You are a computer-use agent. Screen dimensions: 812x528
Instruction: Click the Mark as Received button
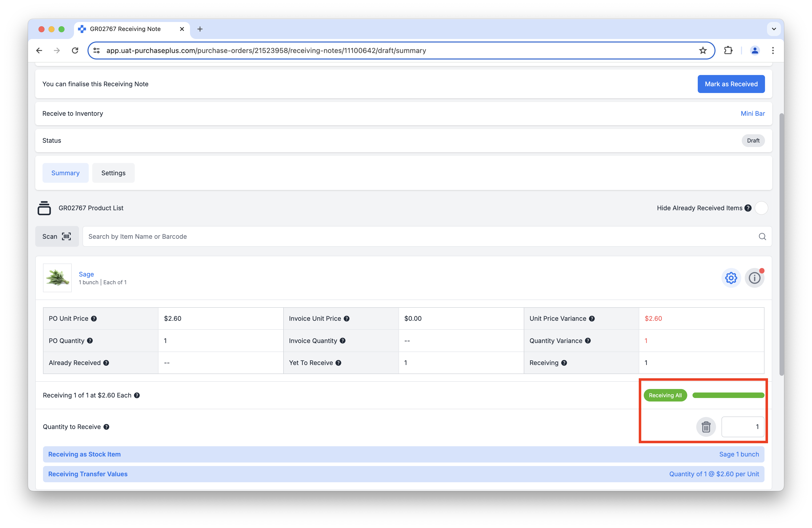(731, 84)
